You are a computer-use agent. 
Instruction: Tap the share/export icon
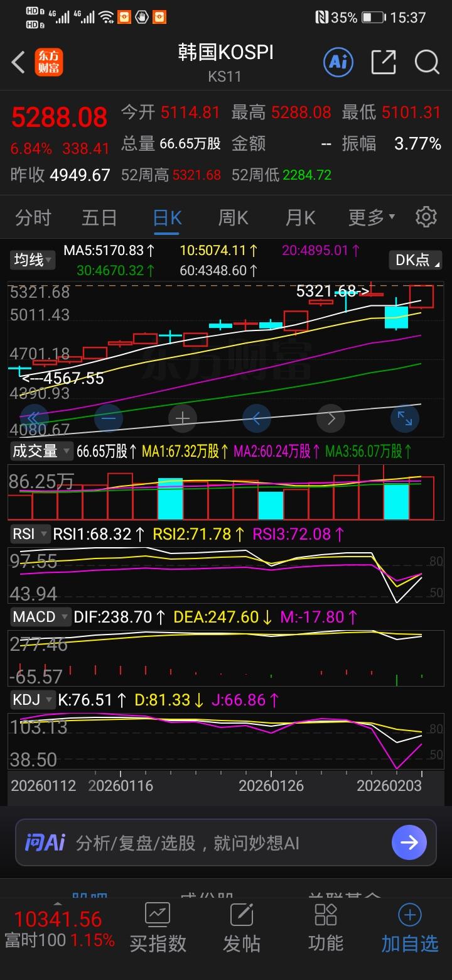383,62
